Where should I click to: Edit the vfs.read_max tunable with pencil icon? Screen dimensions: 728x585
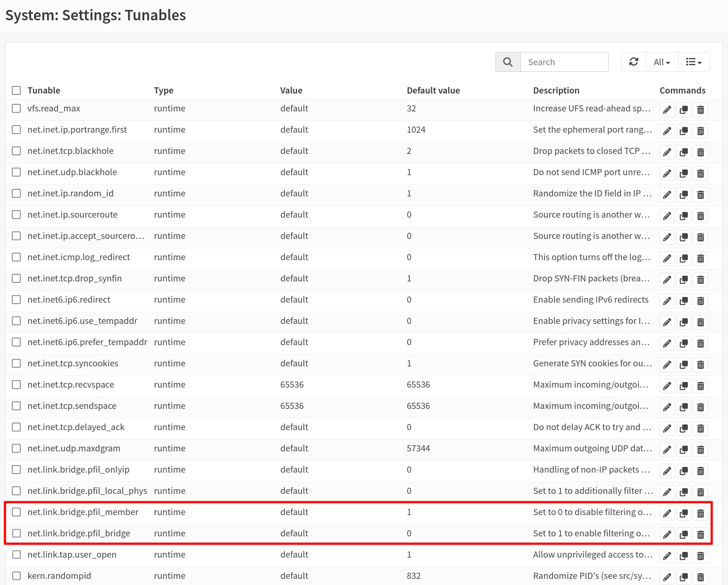point(667,110)
